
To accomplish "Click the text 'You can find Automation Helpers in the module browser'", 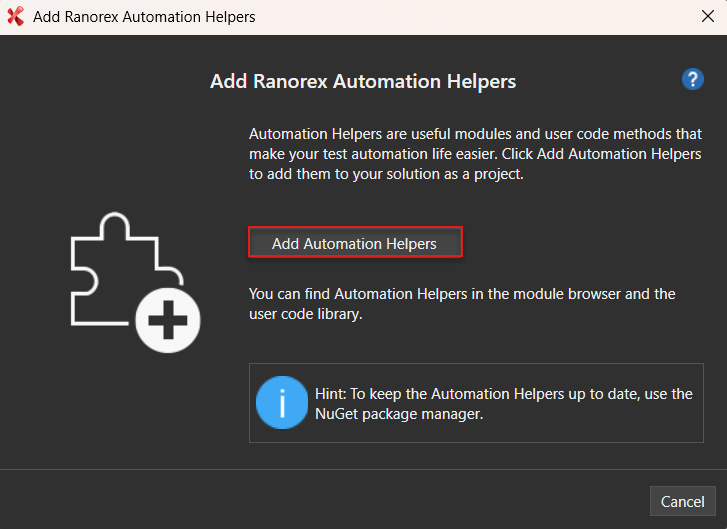I will (x=434, y=293).
